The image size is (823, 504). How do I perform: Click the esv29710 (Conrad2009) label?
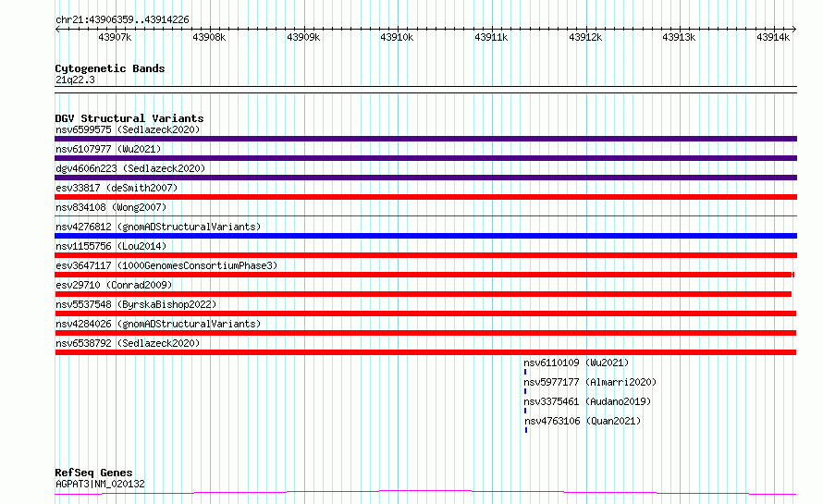pos(114,285)
